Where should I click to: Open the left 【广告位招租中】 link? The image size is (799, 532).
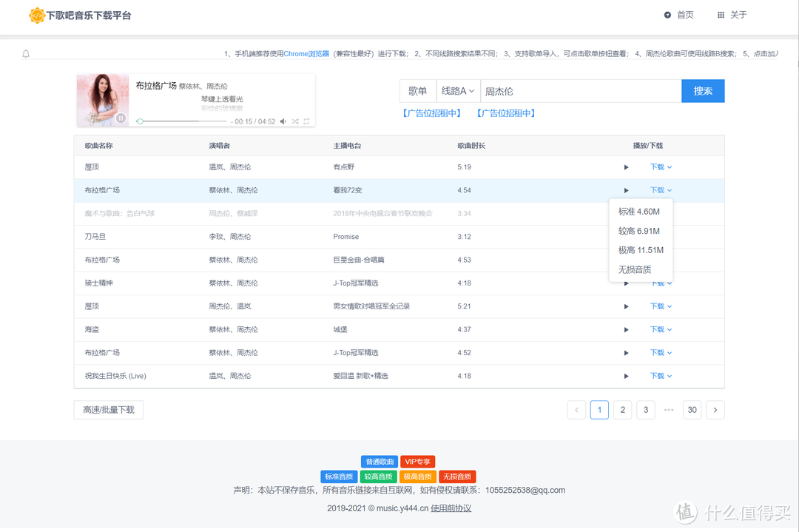coord(432,113)
